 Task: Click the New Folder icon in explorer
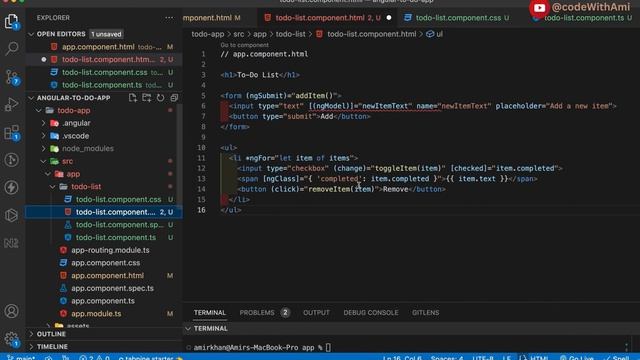coord(147,98)
